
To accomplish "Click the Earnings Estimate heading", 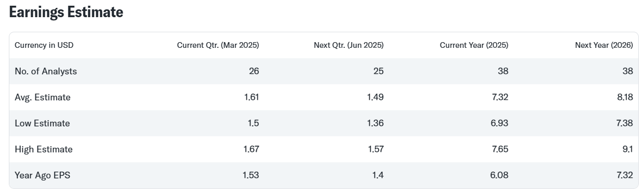I will (66, 12).
